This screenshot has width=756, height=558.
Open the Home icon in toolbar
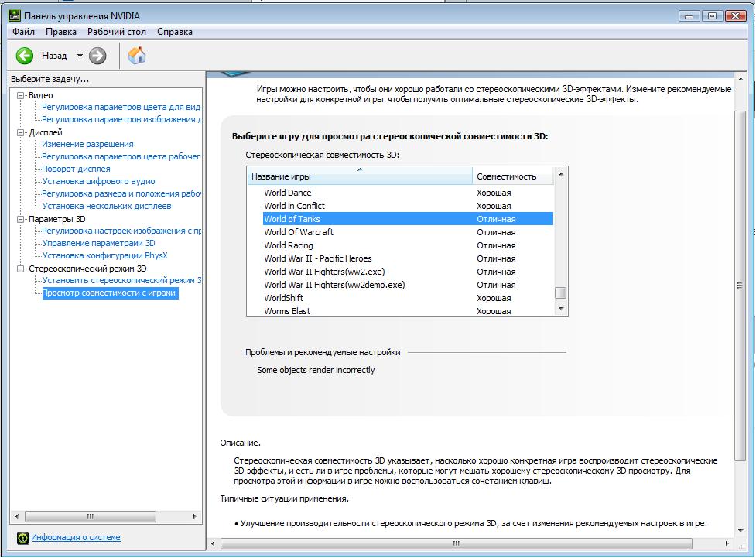click(x=137, y=56)
